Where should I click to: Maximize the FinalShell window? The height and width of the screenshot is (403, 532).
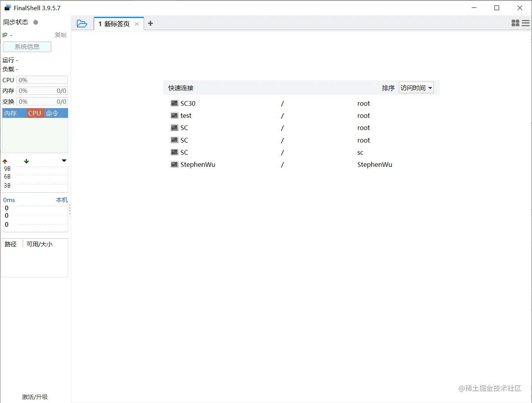coord(497,8)
